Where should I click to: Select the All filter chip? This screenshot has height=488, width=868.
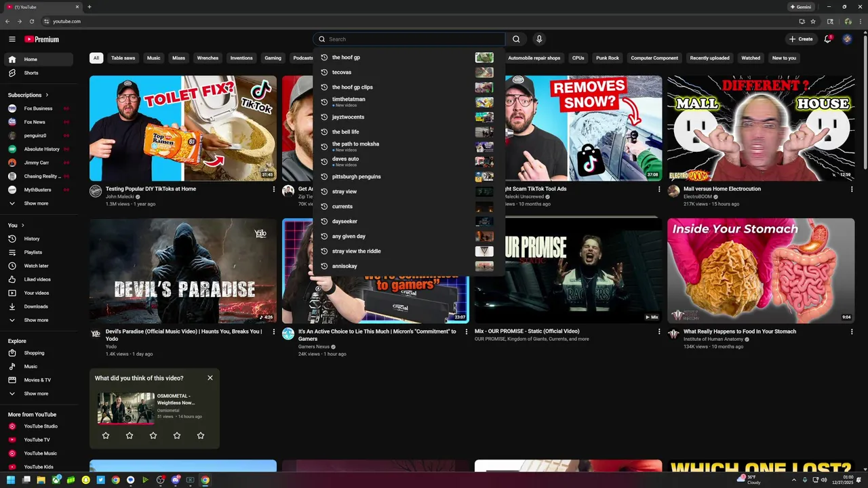96,58
